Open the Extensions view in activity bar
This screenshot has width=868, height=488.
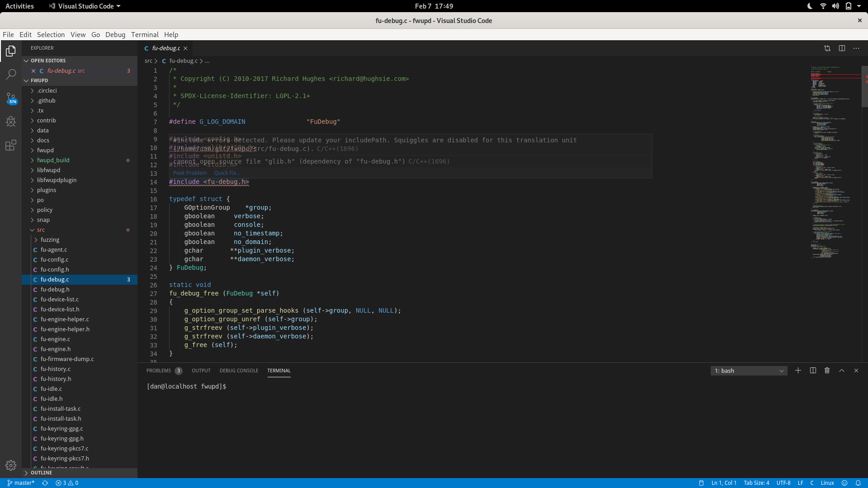pos(11,145)
